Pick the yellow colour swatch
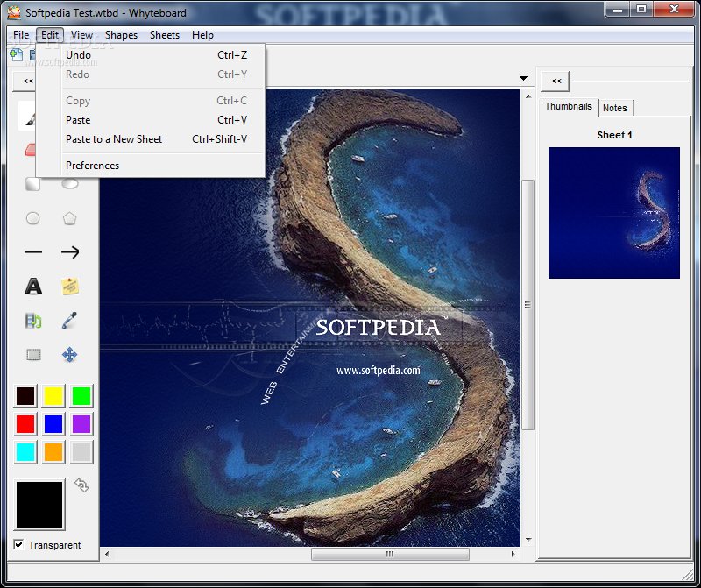The width and height of the screenshot is (701, 588). [x=53, y=396]
